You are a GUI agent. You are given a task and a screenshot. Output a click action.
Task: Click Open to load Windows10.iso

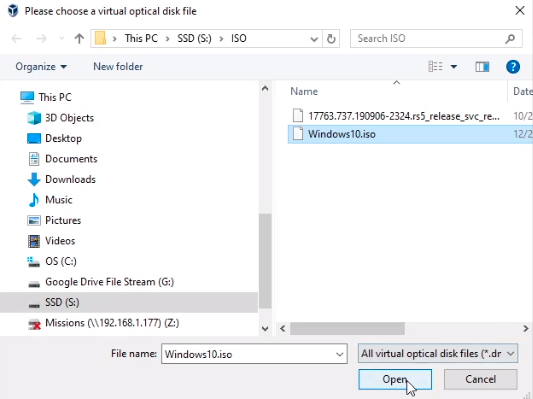tap(395, 379)
